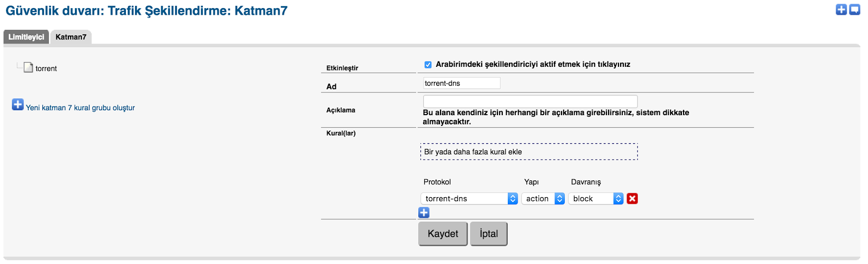Open the Protokol dropdown showing torrent-dns
The image size is (868, 264).
pos(469,199)
